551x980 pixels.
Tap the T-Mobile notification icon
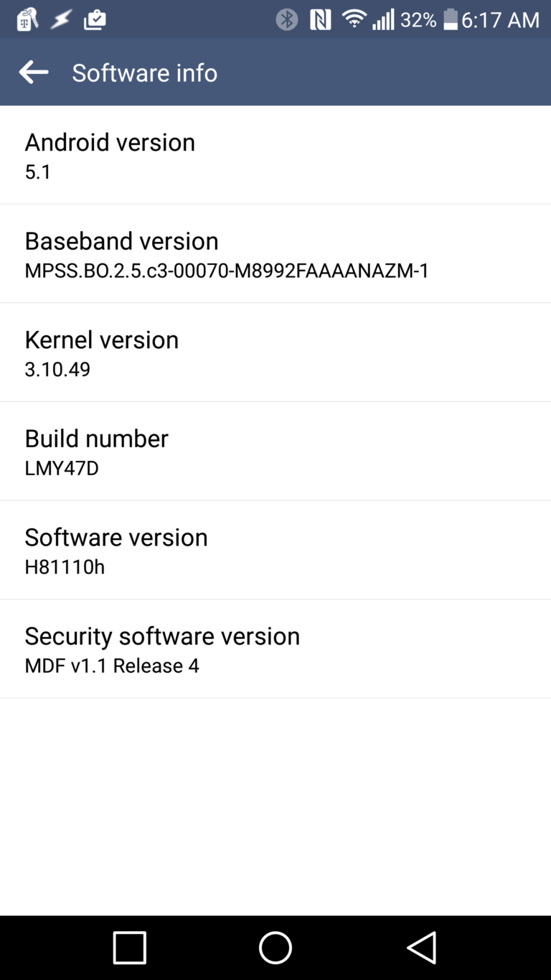(x=27, y=19)
